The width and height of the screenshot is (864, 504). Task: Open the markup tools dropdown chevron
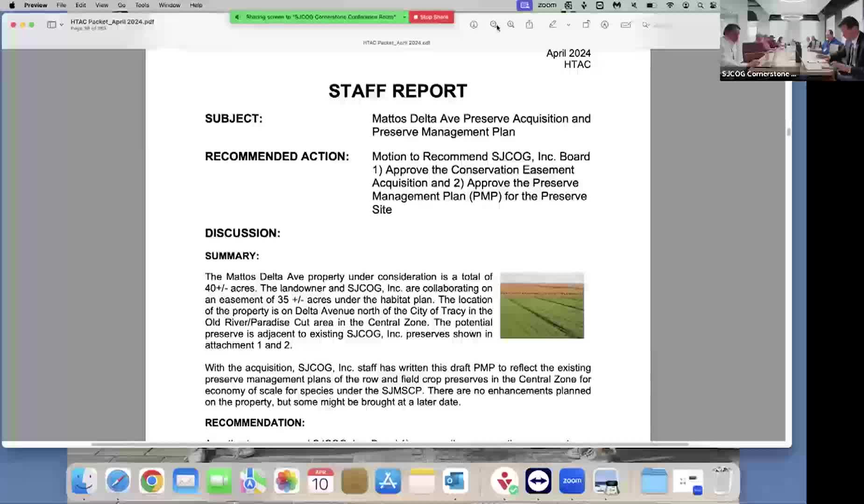click(x=568, y=24)
